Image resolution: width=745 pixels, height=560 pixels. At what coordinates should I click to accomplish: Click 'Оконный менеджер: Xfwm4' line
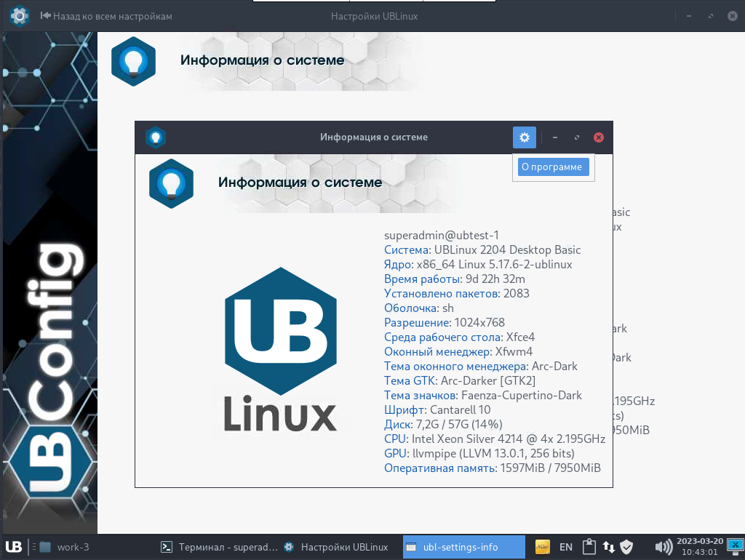[458, 352]
